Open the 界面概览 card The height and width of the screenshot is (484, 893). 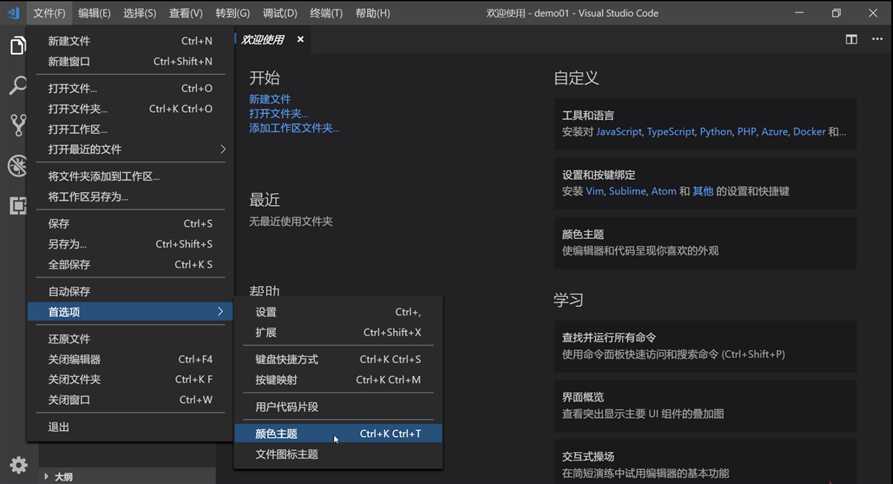pos(705,405)
